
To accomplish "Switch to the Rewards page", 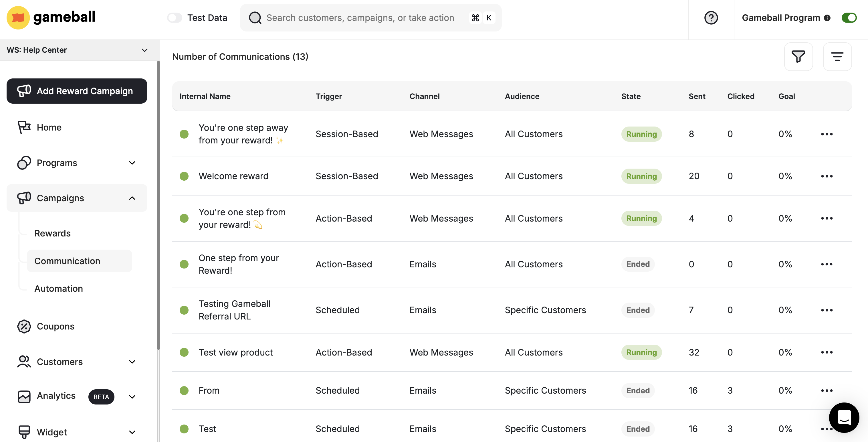I will tap(53, 233).
